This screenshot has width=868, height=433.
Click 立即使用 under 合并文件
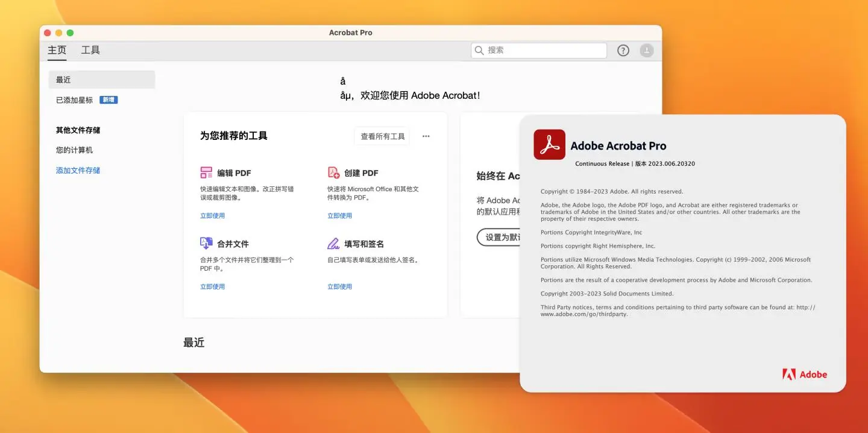(212, 287)
